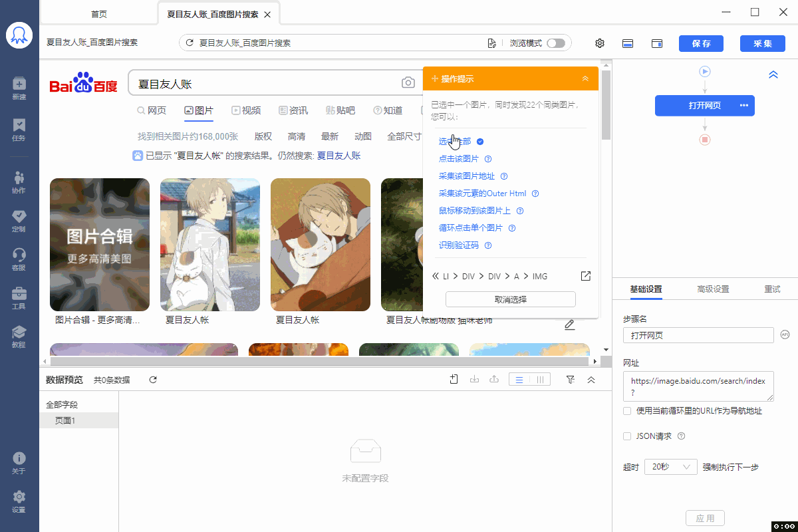Click help icon beside 采集该图片地址
This screenshot has width=798, height=532.
pos(504,176)
